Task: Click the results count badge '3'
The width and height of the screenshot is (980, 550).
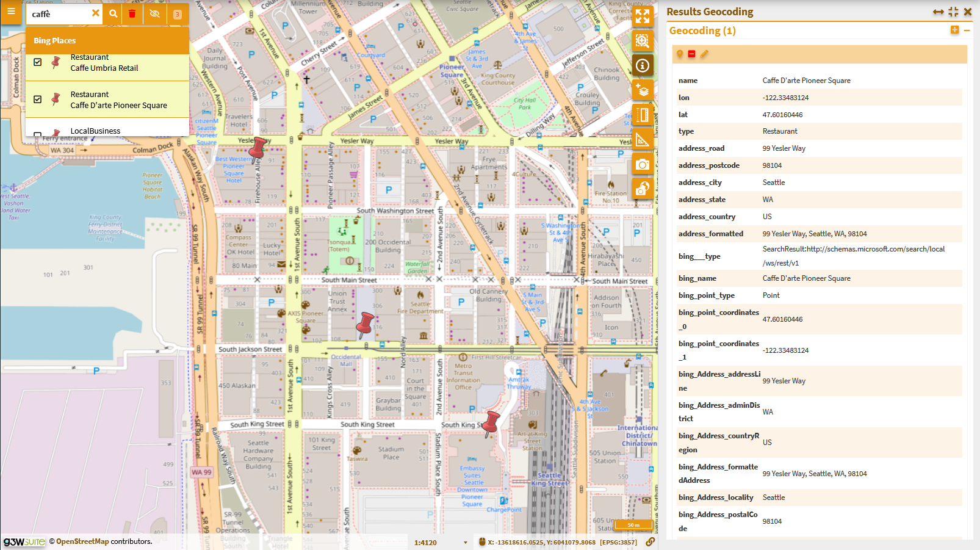Action: pyautogui.click(x=177, y=14)
